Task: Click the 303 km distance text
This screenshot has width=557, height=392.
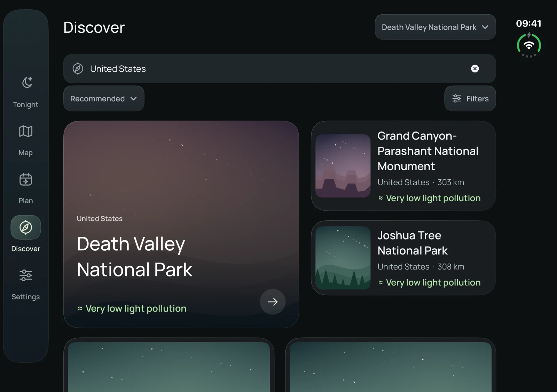Action: pyautogui.click(x=451, y=182)
